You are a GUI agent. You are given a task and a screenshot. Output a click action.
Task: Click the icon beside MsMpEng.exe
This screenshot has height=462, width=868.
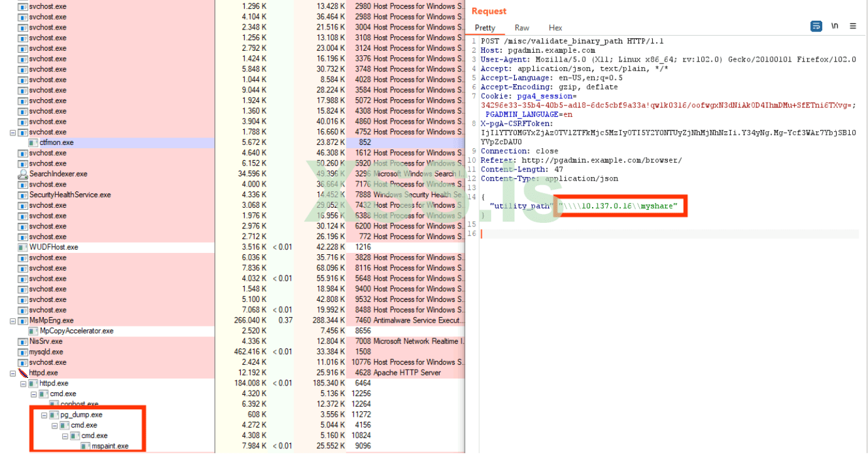(x=24, y=321)
